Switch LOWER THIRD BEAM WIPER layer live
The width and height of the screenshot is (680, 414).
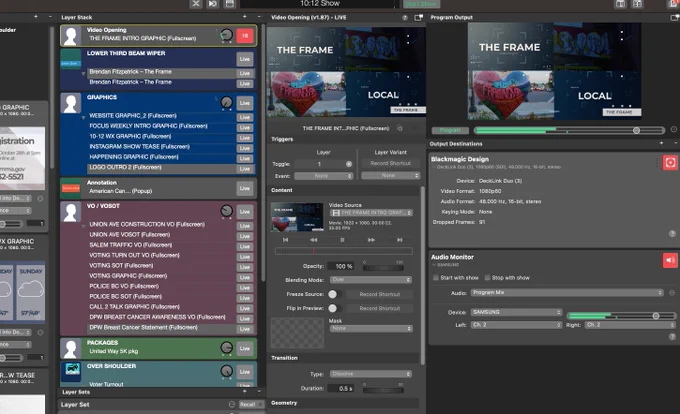pyautogui.click(x=245, y=59)
